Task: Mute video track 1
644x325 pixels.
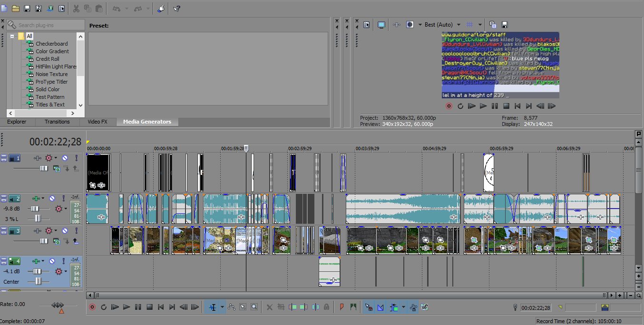Action: [65, 158]
